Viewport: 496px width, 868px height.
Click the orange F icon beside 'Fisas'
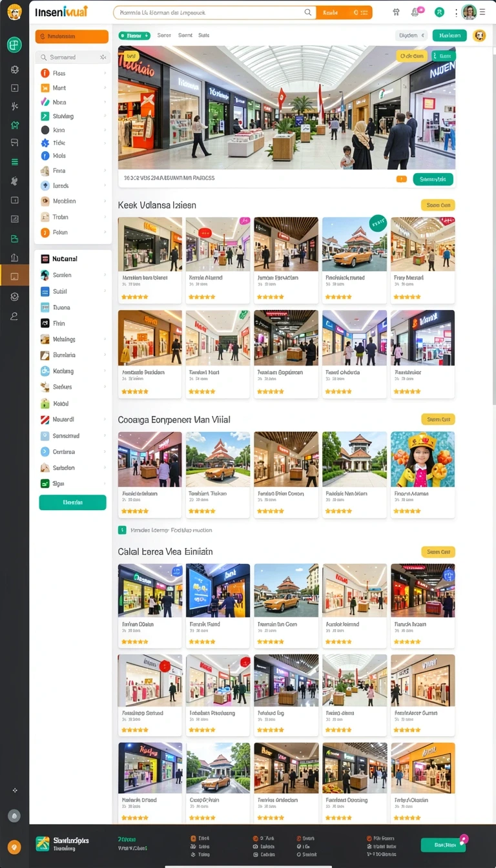(45, 74)
